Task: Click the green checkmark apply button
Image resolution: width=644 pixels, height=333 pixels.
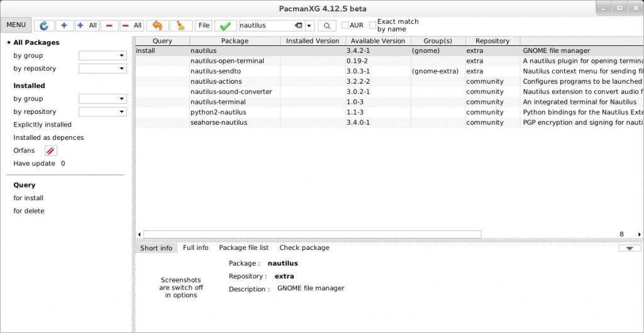Action: [225, 25]
